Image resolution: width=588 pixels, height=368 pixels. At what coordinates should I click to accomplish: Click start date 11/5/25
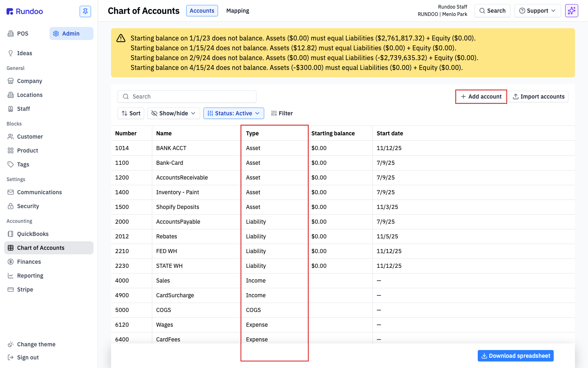pyautogui.click(x=387, y=236)
